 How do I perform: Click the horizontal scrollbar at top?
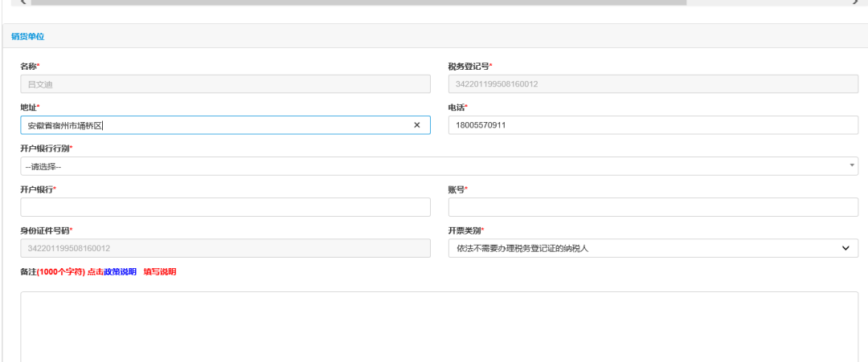click(x=358, y=2)
